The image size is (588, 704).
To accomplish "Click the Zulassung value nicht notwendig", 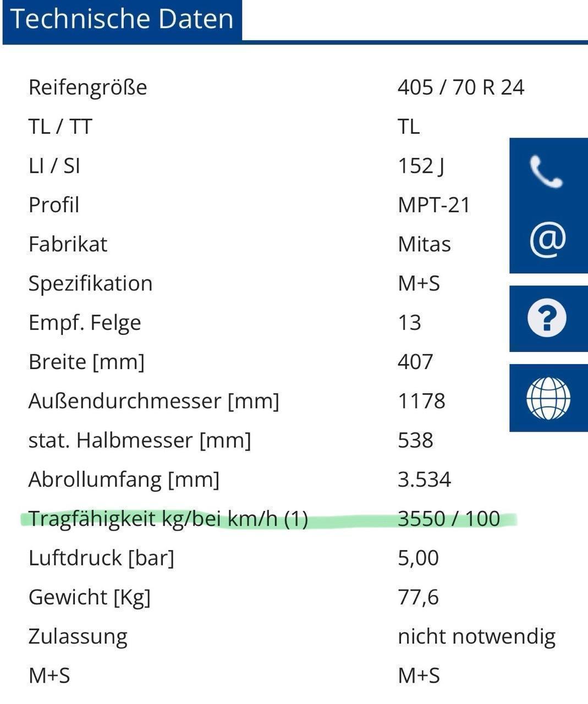I will 476,636.
